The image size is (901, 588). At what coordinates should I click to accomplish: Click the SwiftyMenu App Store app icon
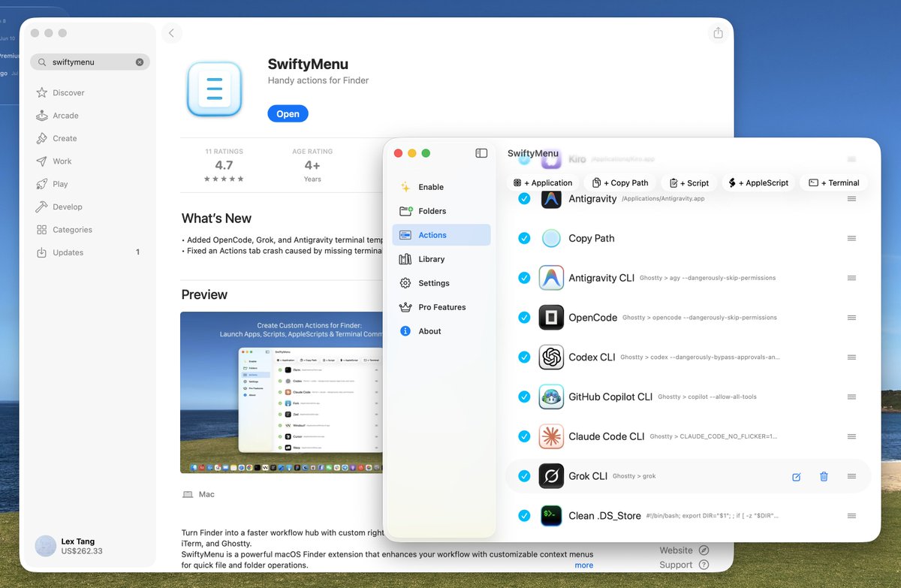[x=215, y=89]
